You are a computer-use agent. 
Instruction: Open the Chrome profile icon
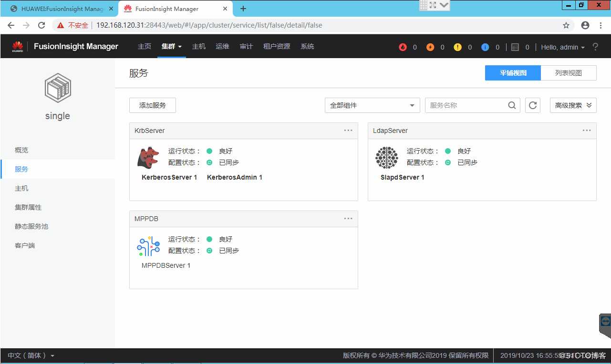tap(585, 25)
